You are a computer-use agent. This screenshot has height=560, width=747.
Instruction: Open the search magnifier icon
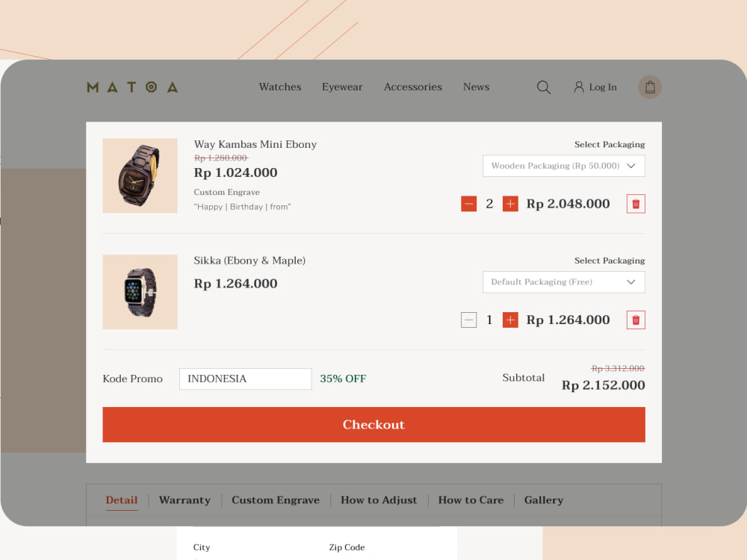click(544, 87)
